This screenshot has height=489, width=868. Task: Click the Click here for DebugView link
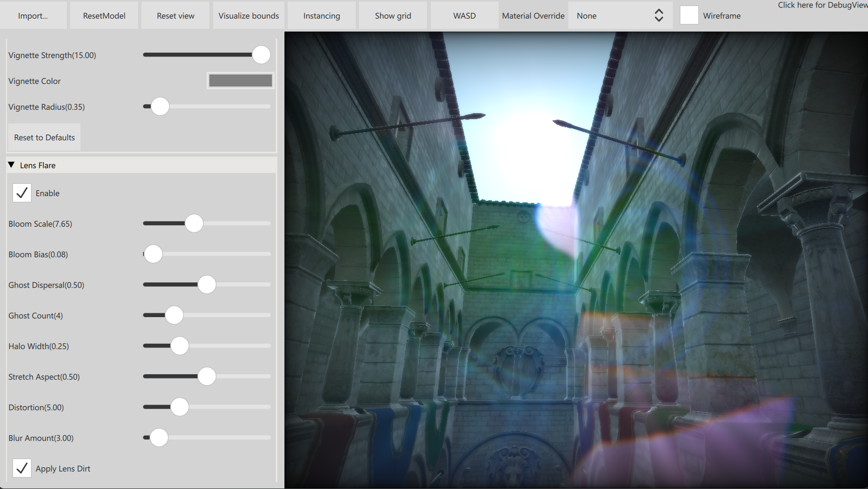point(822,5)
